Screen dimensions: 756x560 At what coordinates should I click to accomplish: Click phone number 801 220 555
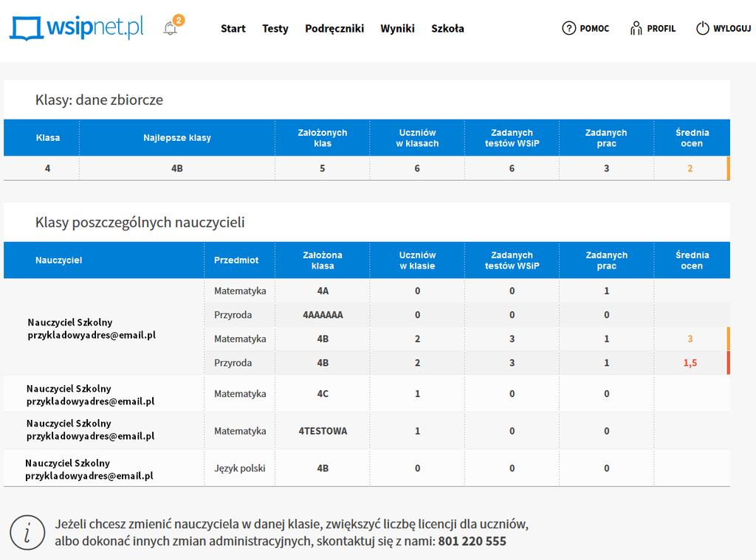click(472, 542)
